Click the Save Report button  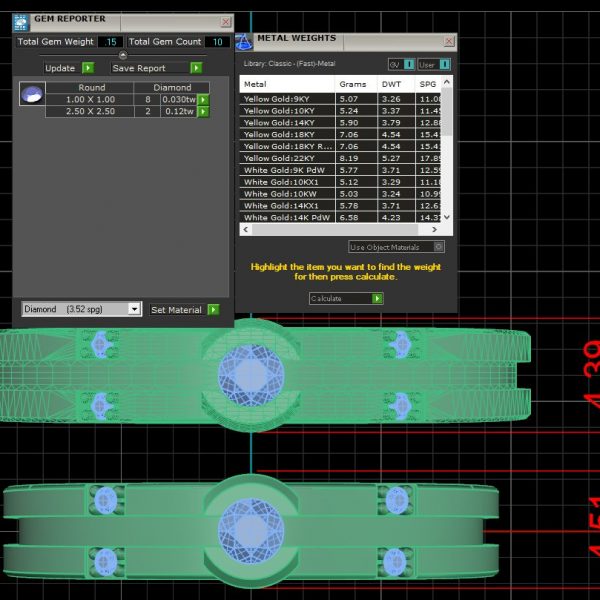[156, 68]
